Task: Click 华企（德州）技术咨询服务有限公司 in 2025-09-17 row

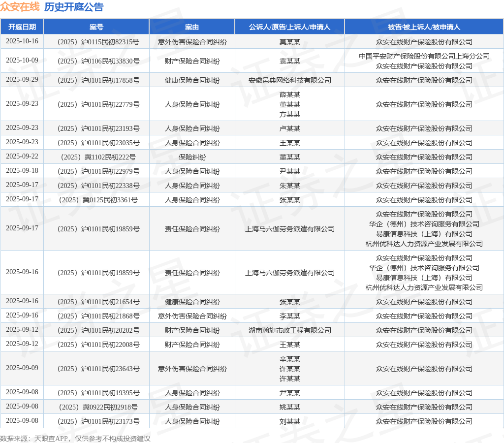Action: tap(424, 224)
